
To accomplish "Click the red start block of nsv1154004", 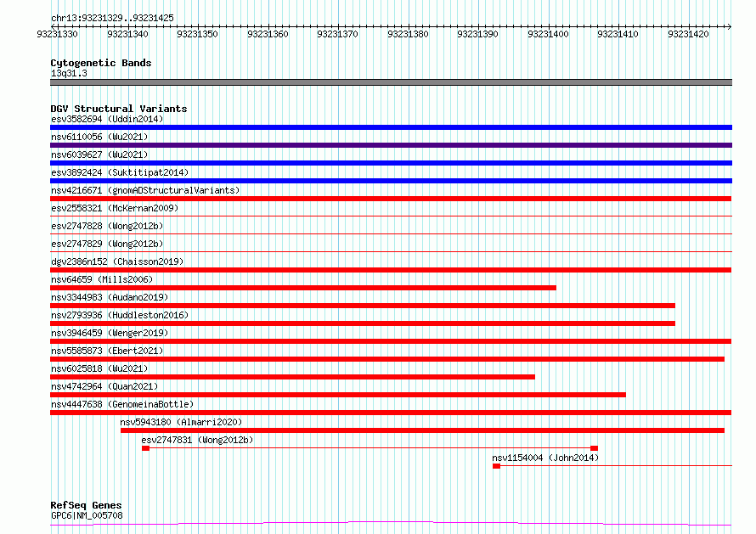I will pyautogui.click(x=497, y=466).
